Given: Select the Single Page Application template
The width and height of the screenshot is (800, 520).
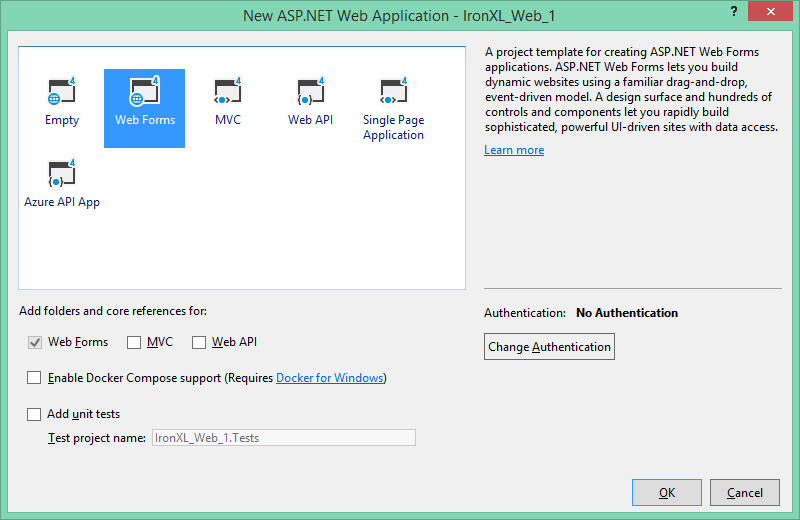Looking at the screenshot, I should coord(393,93).
